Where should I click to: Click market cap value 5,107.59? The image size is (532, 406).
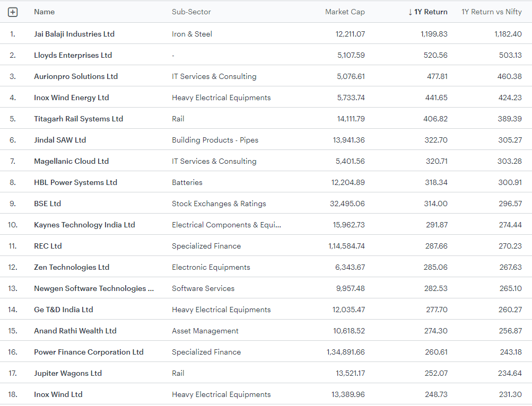(351, 55)
